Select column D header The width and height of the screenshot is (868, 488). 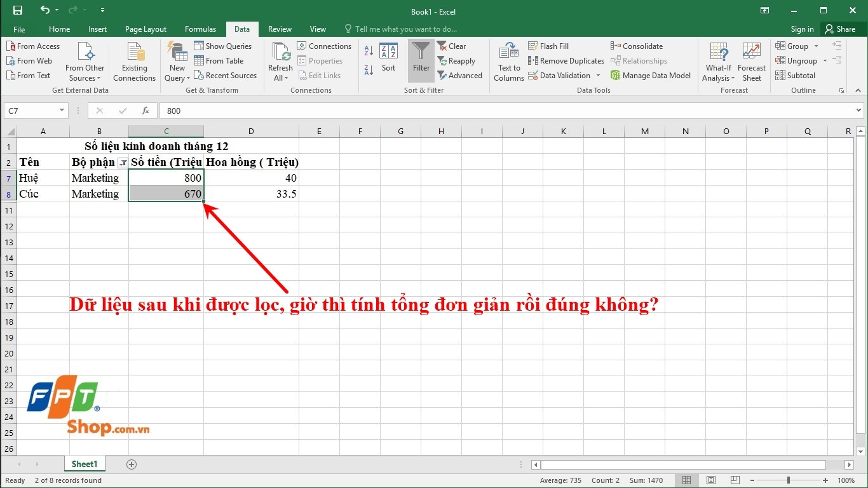251,132
